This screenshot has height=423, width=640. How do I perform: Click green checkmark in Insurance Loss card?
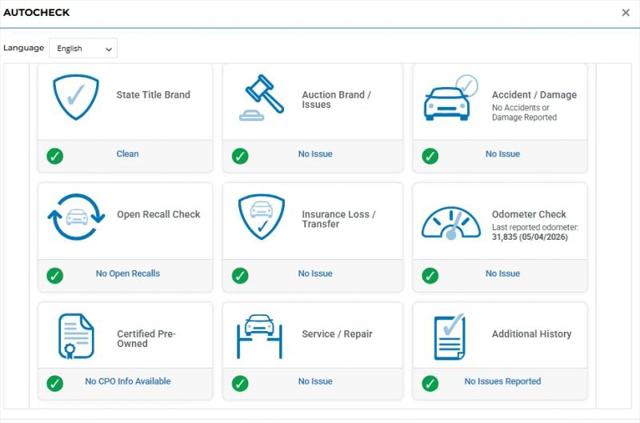click(240, 276)
